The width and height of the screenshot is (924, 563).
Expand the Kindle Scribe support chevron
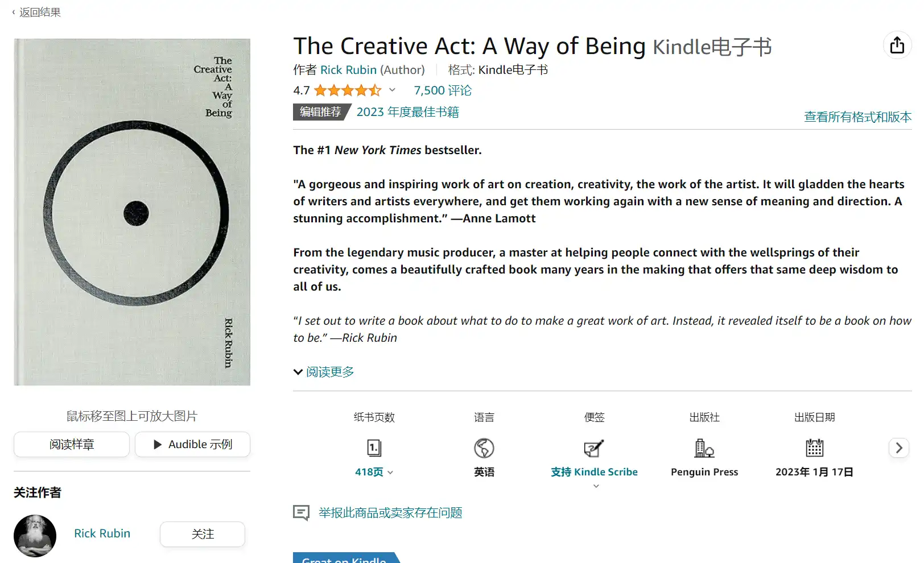coord(596,486)
